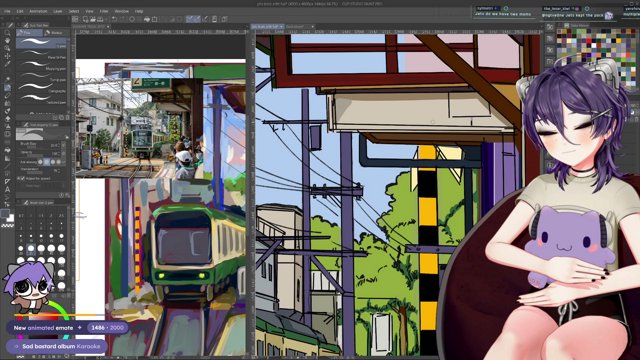The height and width of the screenshot is (360, 640).
Task: Click the New document icon
Action: (x=84, y=19)
